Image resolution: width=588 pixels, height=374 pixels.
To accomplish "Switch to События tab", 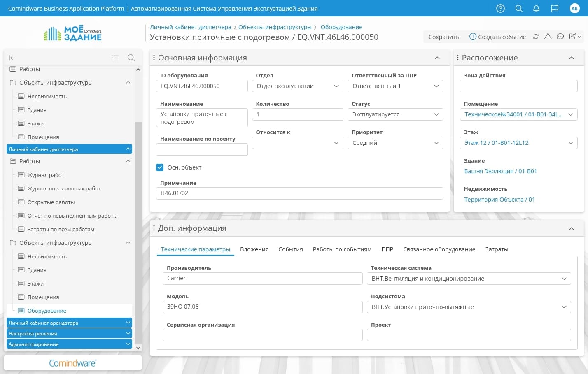I will point(291,249).
